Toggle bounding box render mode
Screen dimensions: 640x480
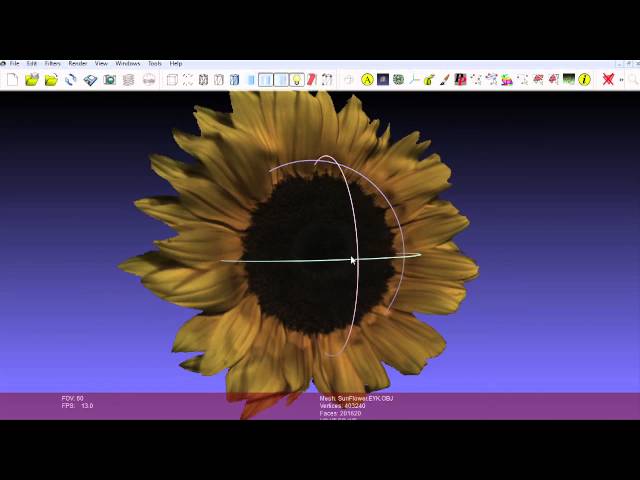(172, 79)
